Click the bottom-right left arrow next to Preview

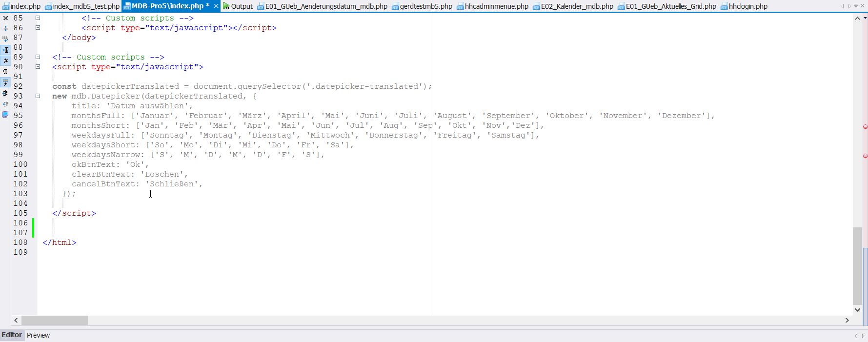click(x=856, y=336)
